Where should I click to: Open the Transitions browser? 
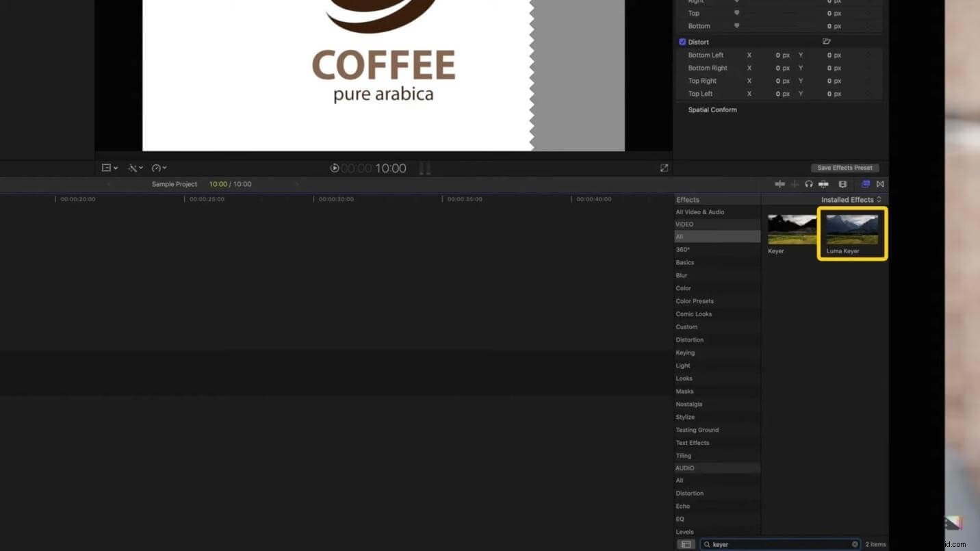point(880,183)
